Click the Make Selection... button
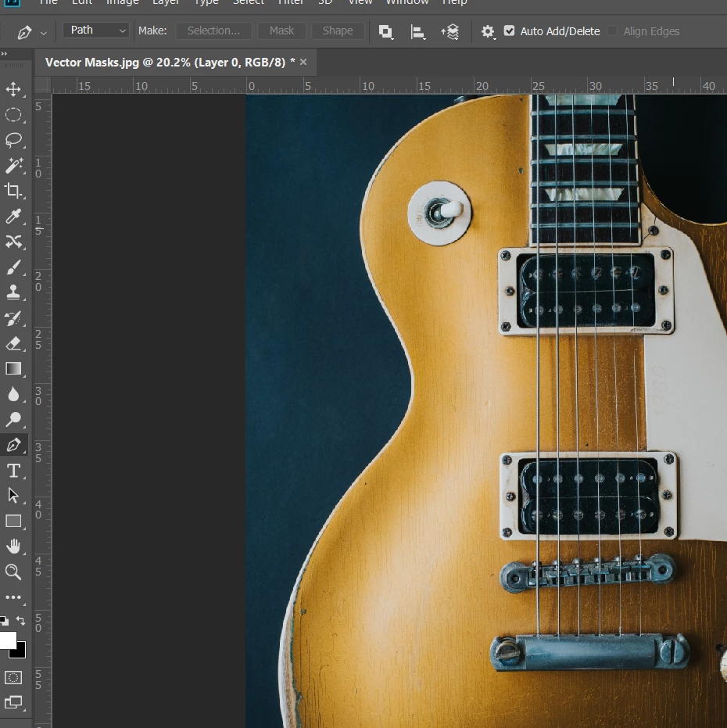Image resolution: width=727 pixels, height=728 pixels. click(213, 30)
